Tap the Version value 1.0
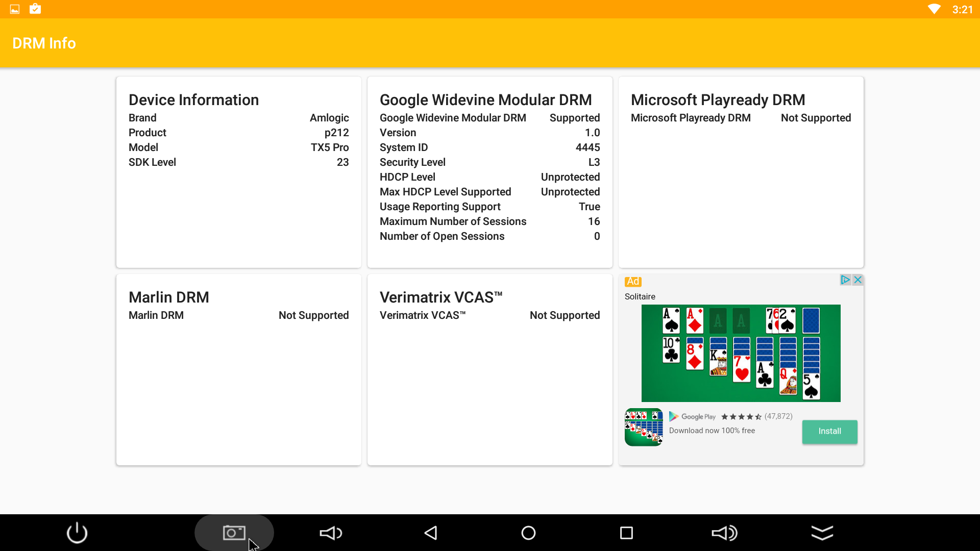 (x=592, y=133)
